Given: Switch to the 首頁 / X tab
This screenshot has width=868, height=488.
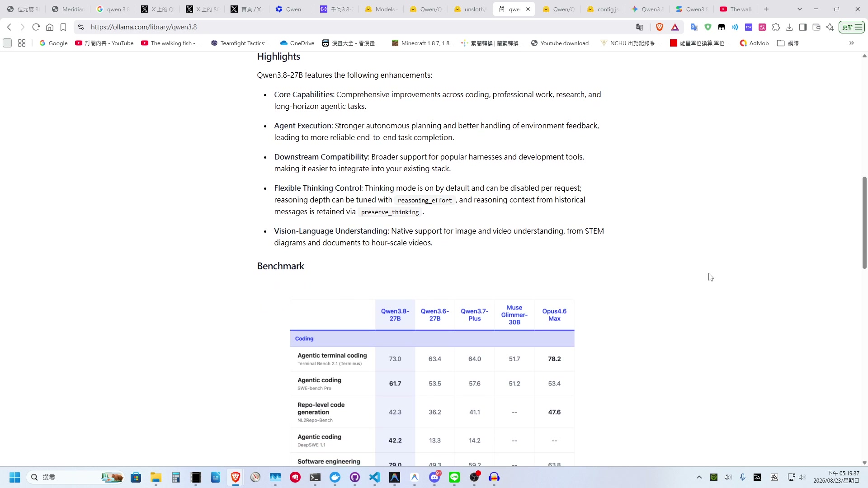Looking at the screenshot, I should coord(246,9).
